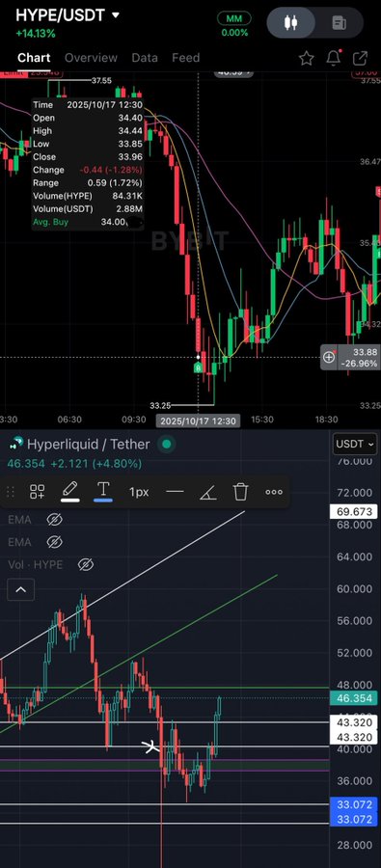Toggle visibility of second EMA indicator

(54, 541)
